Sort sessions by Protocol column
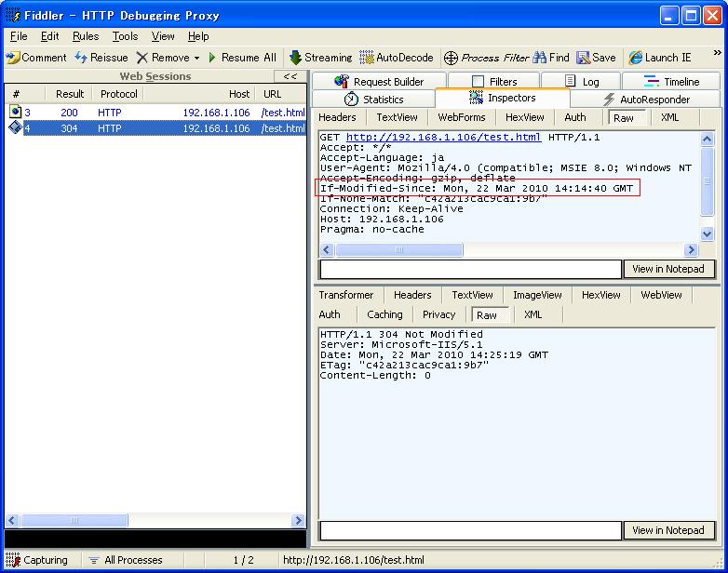 [x=119, y=94]
